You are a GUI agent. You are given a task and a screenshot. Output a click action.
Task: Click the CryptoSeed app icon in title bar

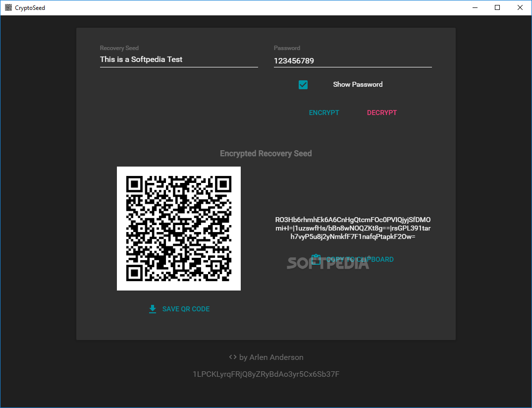point(8,7)
